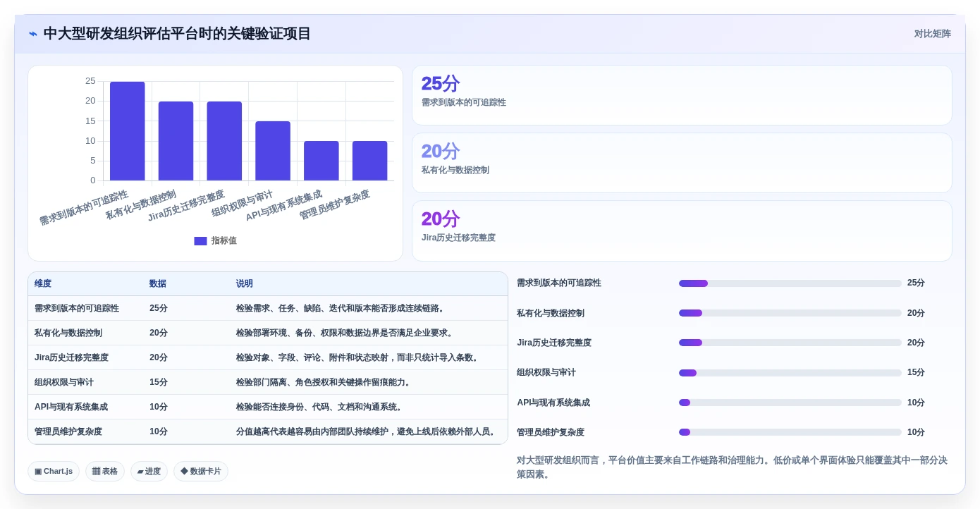
Task: Click description starting with 检验部署环境
Action: tap(346, 333)
